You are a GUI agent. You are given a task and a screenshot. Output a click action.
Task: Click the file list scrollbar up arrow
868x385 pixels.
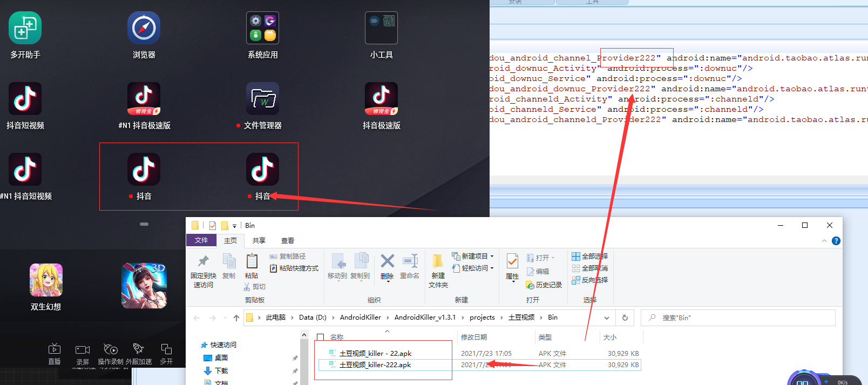(x=304, y=335)
